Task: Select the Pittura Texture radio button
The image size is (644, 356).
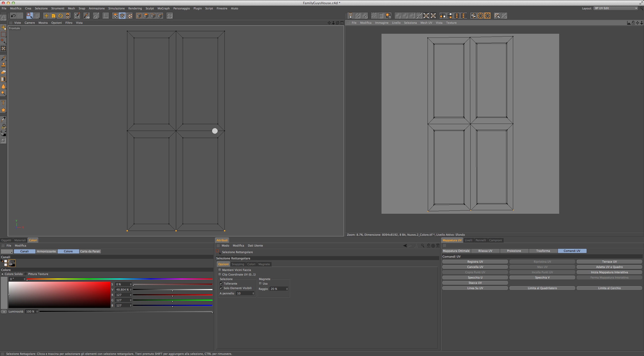Action: [26, 274]
